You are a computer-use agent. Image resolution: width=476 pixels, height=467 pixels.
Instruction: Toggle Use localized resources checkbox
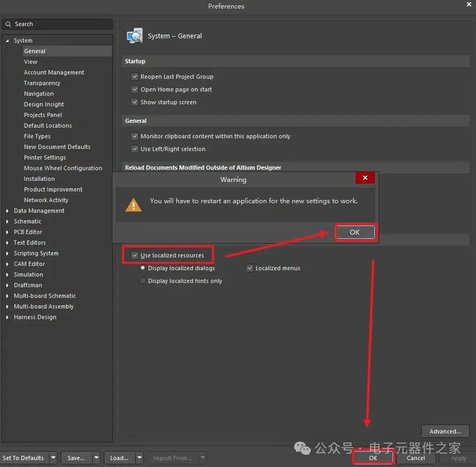(135, 255)
